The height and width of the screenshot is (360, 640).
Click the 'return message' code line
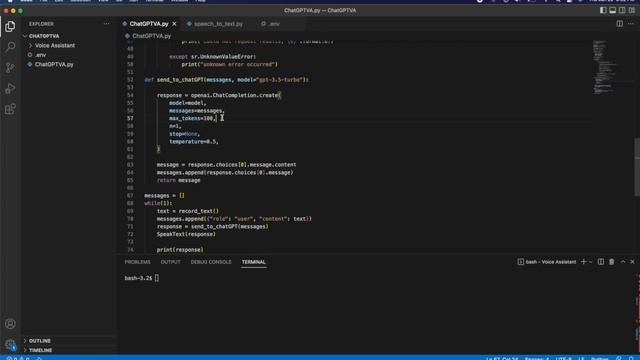178,180
